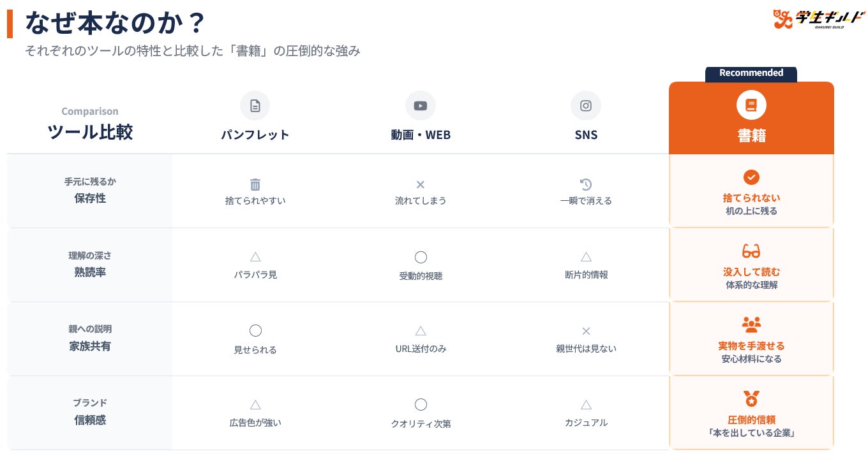Click the 学生ギルド logo
Image resolution: width=868 pixels, height=454 pixels.
(809, 19)
